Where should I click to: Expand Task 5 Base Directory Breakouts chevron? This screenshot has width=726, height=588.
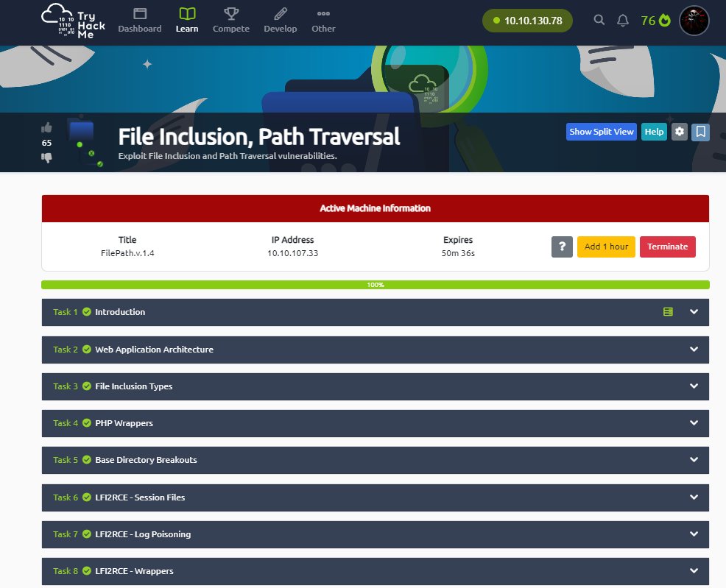694,460
